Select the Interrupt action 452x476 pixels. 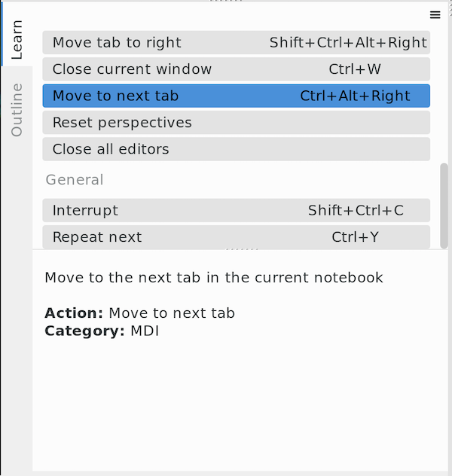(x=85, y=210)
